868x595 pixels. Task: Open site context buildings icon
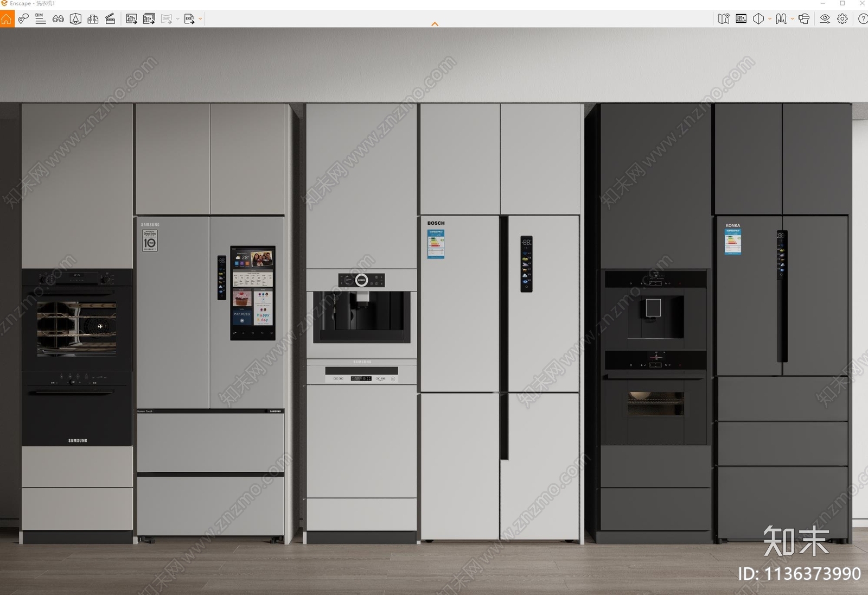93,19
